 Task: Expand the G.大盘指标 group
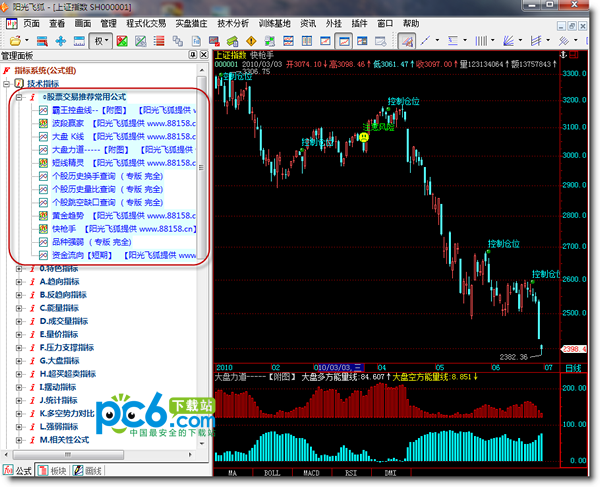point(19,361)
